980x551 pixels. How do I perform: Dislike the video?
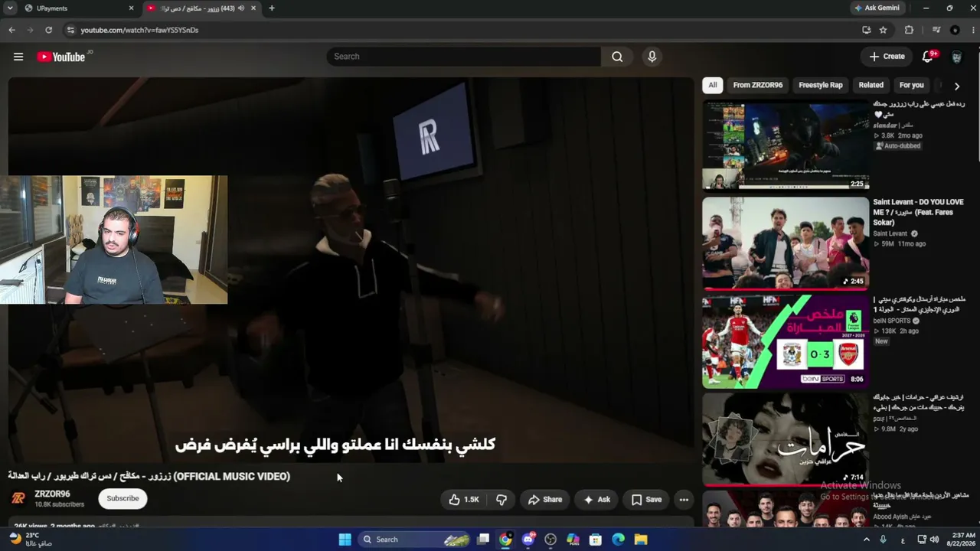(501, 500)
